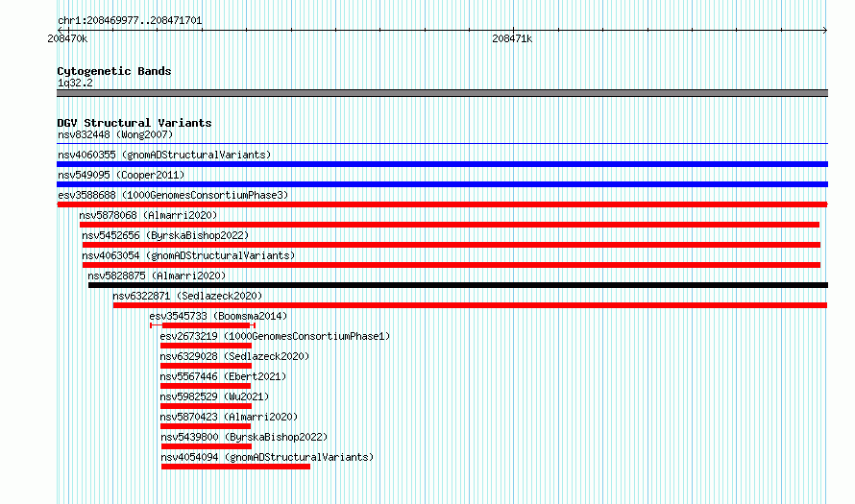
Task: Click the longer red bar for nsv4054094
Action: (x=235, y=467)
